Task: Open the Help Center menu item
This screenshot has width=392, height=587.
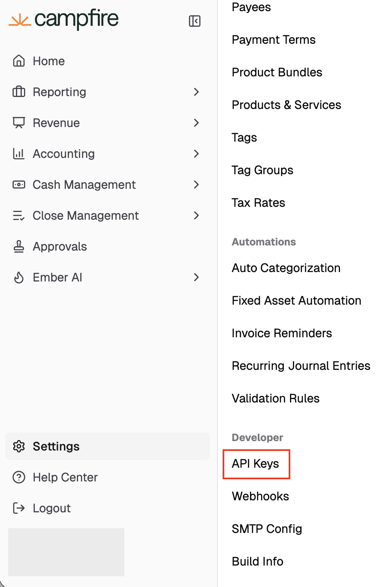Action: [65, 477]
